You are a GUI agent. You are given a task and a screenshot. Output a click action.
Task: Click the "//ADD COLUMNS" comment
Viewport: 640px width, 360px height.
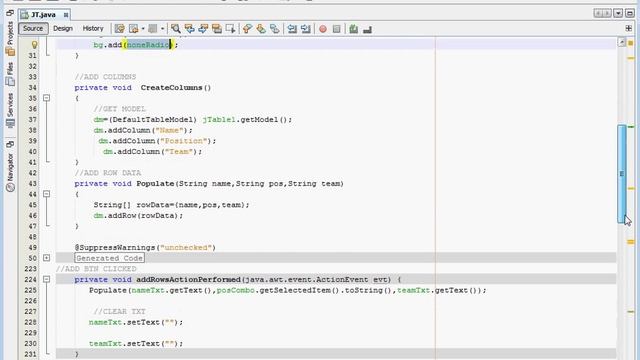tap(105, 77)
